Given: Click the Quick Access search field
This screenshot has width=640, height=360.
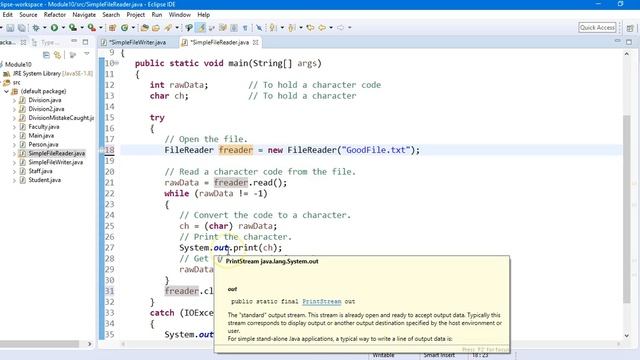Looking at the screenshot, I should pyautogui.click(x=597, y=28).
